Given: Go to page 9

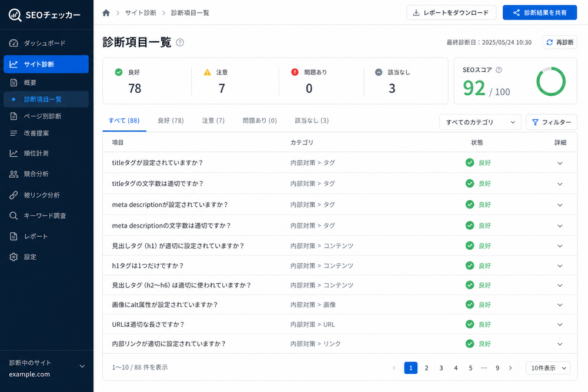Looking at the screenshot, I should (497, 368).
